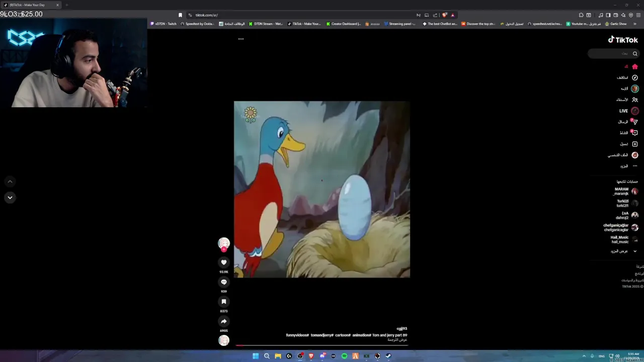The width and height of the screenshot is (644, 362).
Task: Open creator avatar above the like button
Action: (224, 243)
